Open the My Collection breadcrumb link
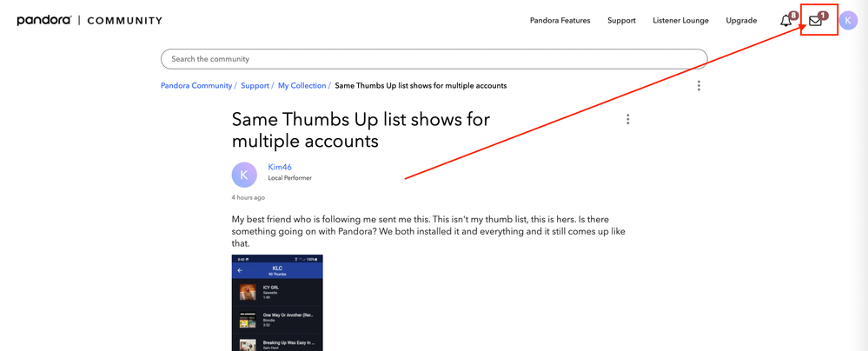The image size is (868, 351). coord(301,86)
